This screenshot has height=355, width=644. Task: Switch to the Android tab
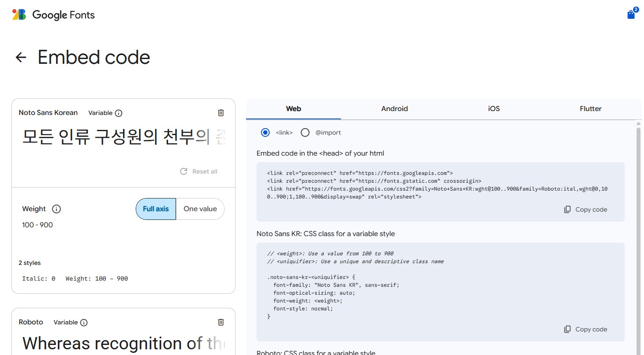394,109
